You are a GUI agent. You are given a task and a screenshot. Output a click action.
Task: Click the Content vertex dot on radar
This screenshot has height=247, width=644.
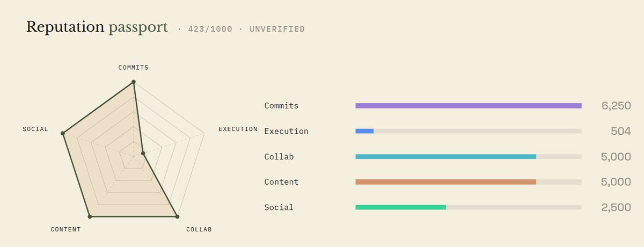(90, 216)
